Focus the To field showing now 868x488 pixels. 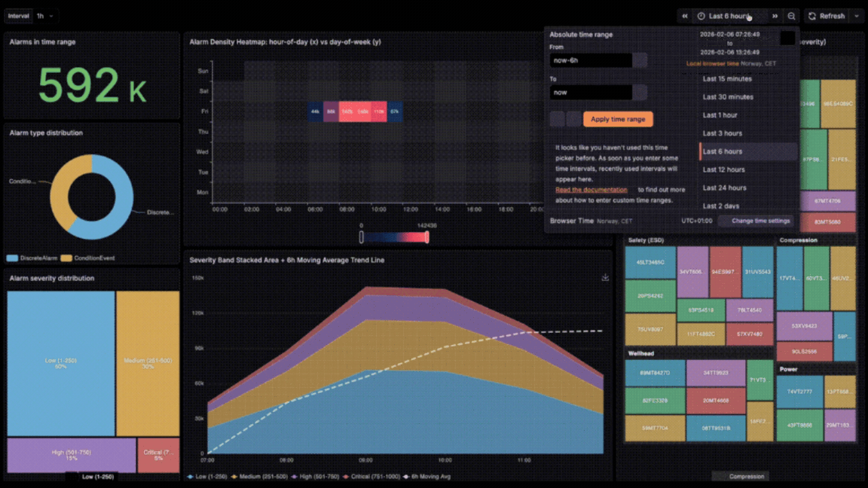(591, 93)
